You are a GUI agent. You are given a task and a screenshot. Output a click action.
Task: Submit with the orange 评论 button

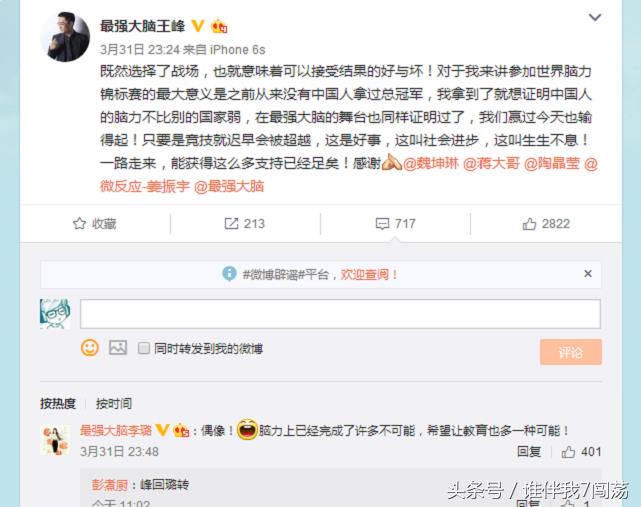(571, 352)
